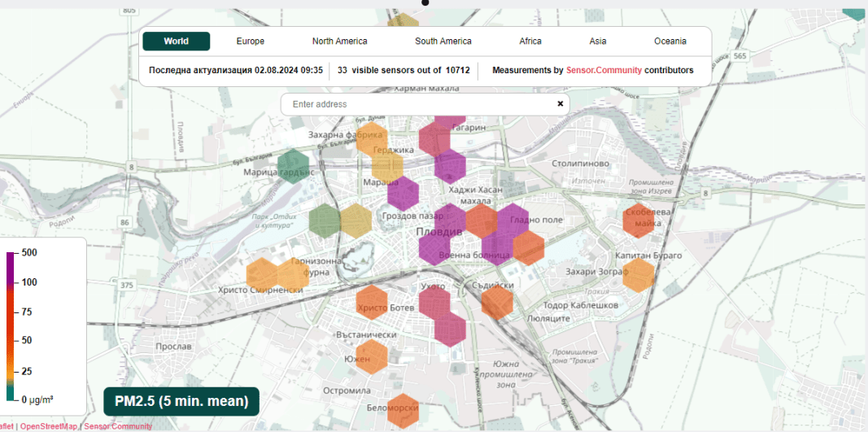Image resolution: width=868 pixels, height=432 pixels.
Task: Choose the Oceania tab
Action: pyautogui.click(x=670, y=41)
